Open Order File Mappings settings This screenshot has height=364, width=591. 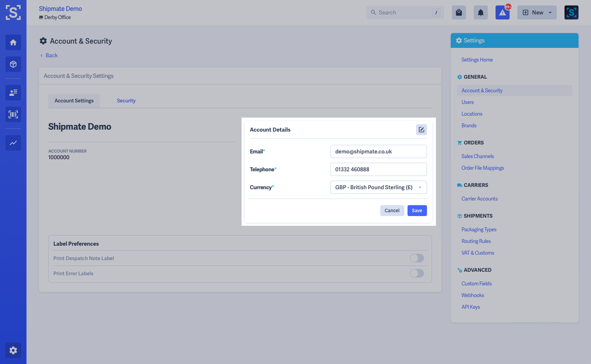point(483,168)
